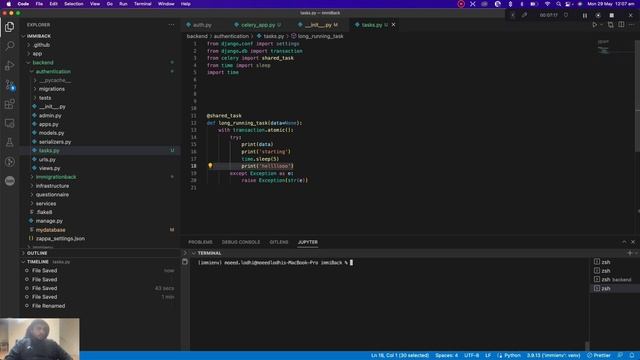Switch to PROBLEMS panel tab
This screenshot has width=640, height=360.
[200, 242]
